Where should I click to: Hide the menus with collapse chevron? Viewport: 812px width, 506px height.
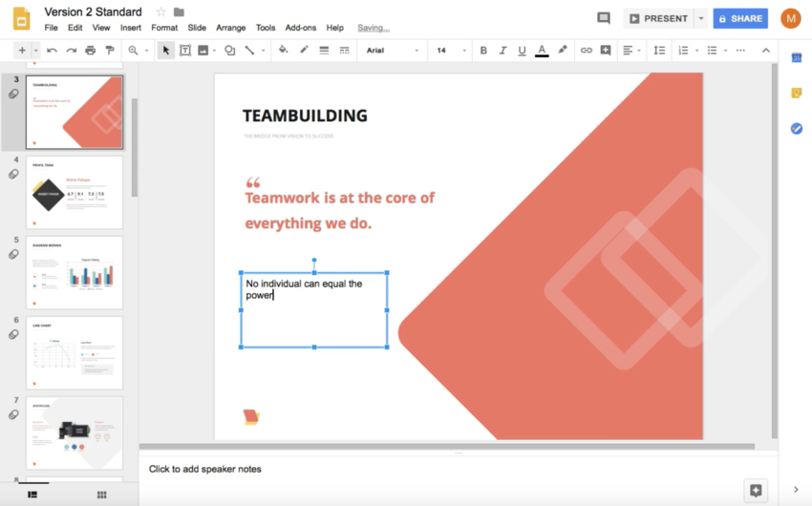click(766, 51)
